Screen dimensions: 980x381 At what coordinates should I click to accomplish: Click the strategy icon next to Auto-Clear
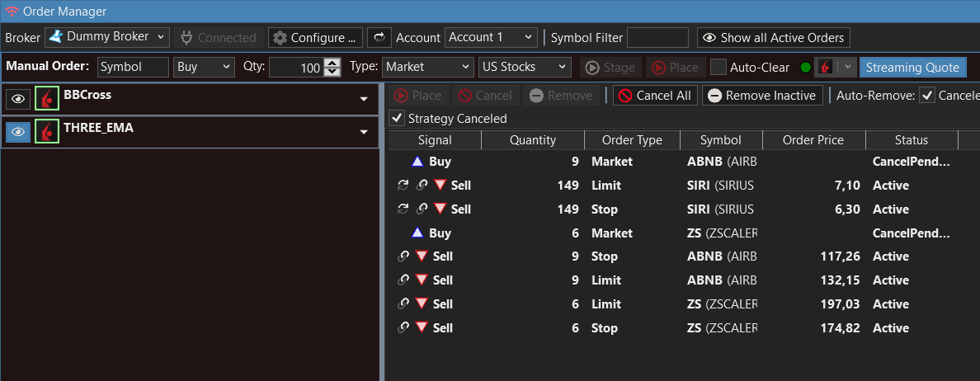pos(826,68)
